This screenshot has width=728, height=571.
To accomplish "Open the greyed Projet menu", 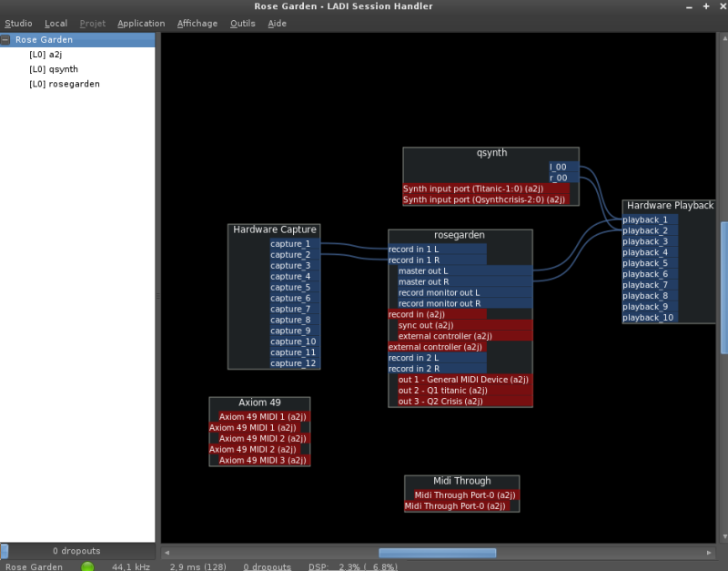I will (93, 24).
